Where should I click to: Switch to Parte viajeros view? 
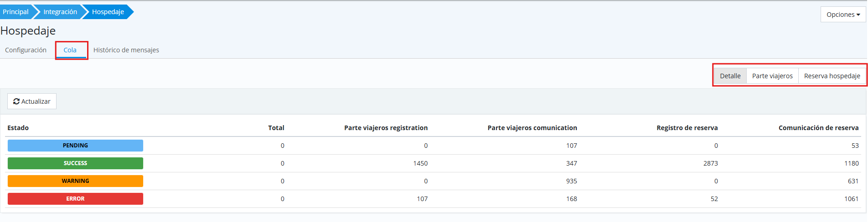772,76
